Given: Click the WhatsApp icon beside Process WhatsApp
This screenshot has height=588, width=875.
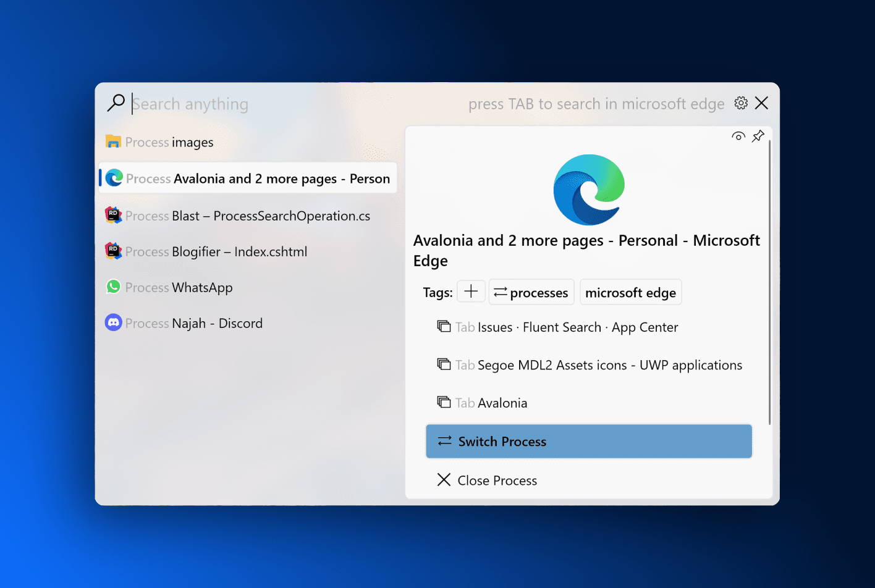Looking at the screenshot, I should pos(114,287).
